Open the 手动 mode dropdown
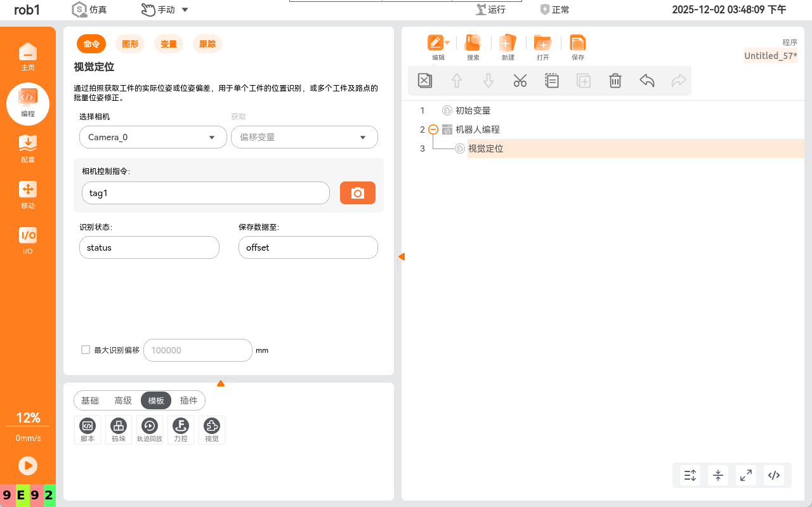 165,10
